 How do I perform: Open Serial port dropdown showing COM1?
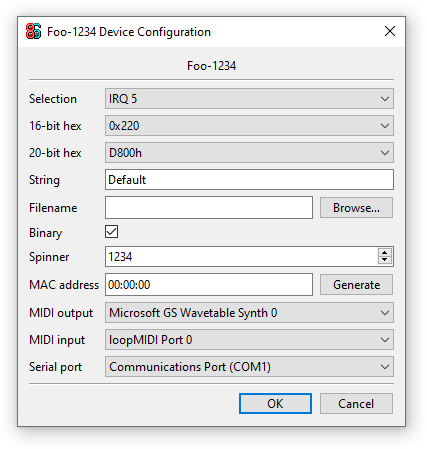(x=249, y=367)
